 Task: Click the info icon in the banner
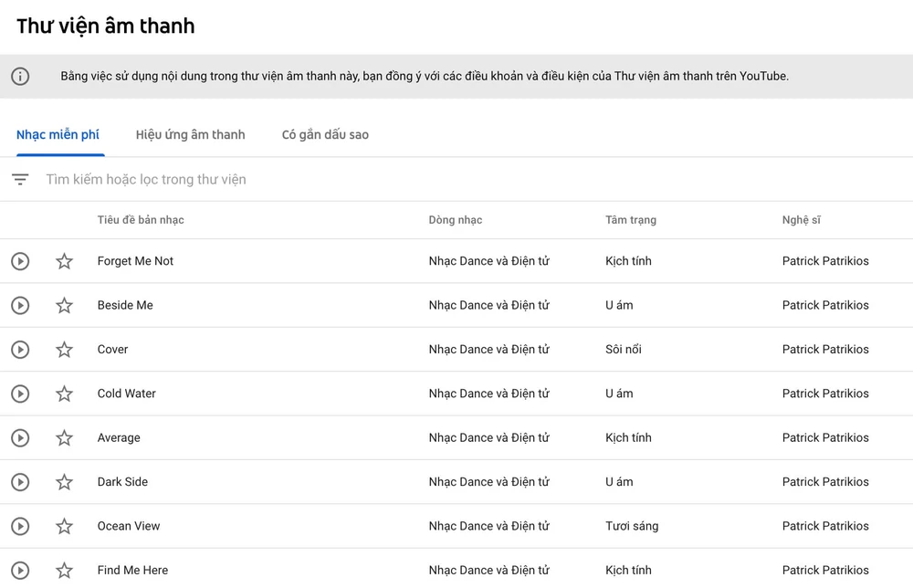tap(20, 77)
